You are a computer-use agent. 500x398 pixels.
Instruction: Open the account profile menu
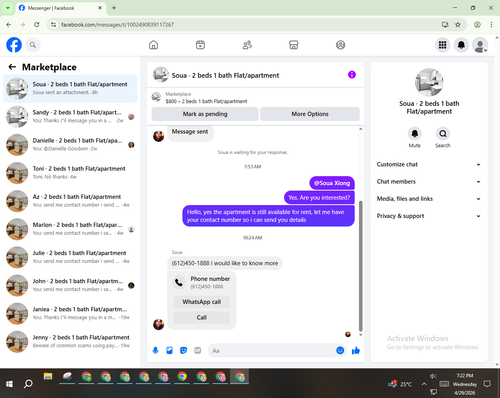pos(480,45)
